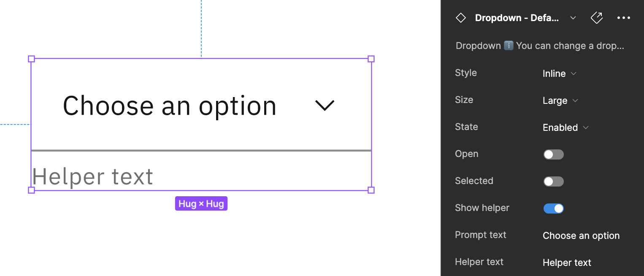The width and height of the screenshot is (644, 276).
Task: Disable the Show helper toggle
Action: [x=553, y=208]
